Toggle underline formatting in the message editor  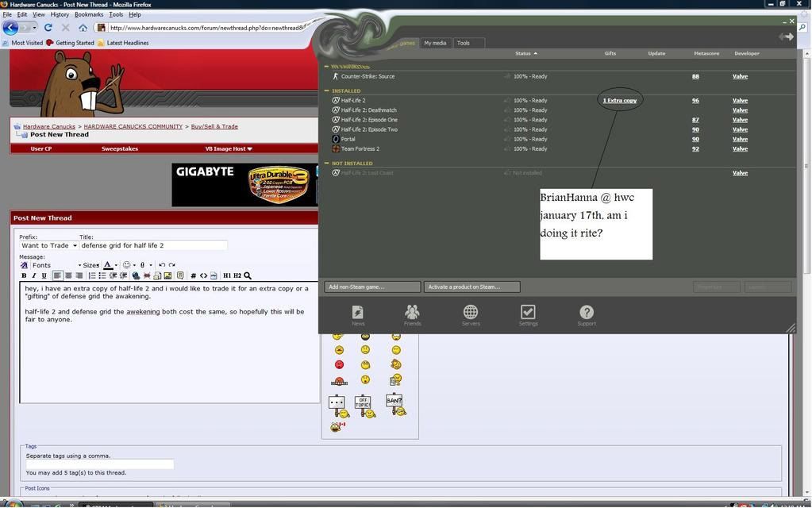(44, 275)
